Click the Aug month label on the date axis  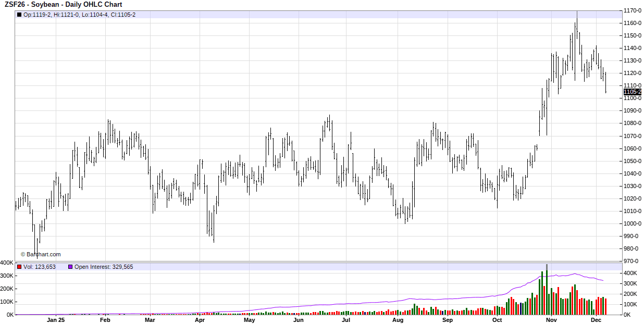coord(398,320)
